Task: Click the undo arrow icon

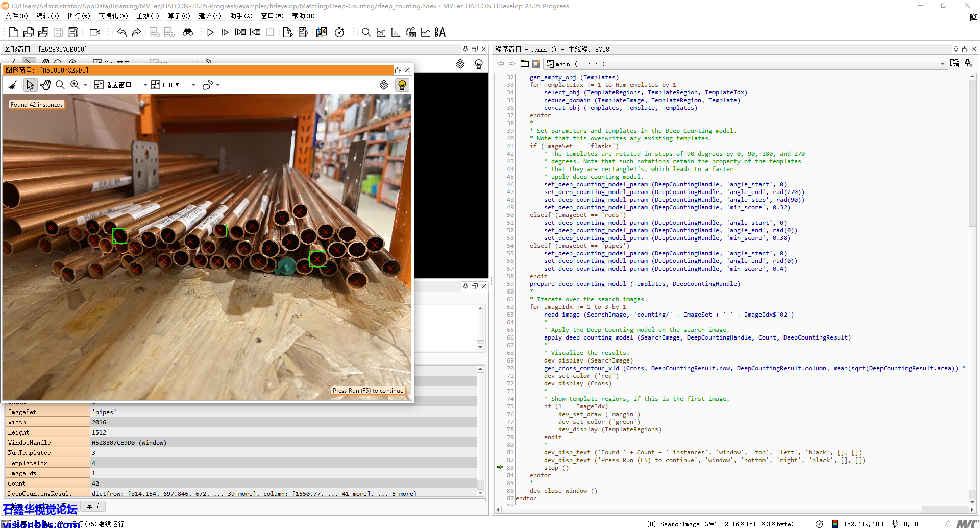Action: pos(121,33)
